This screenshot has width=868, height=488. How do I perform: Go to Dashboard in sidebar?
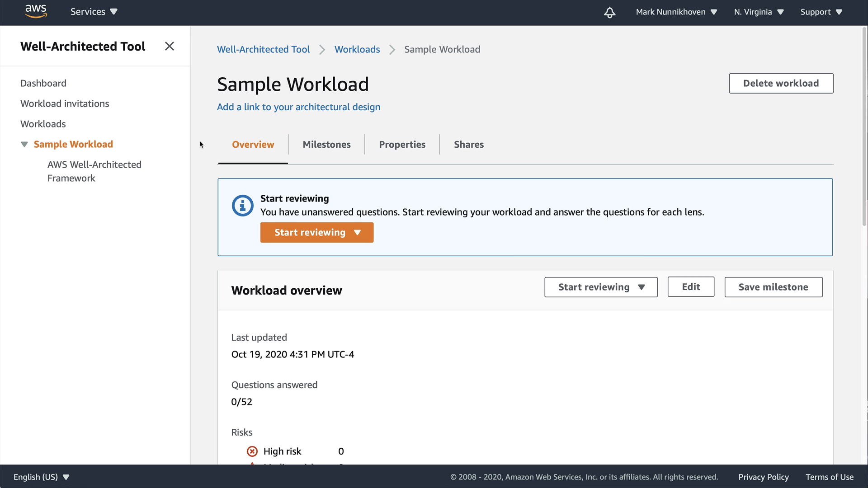pos(43,83)
